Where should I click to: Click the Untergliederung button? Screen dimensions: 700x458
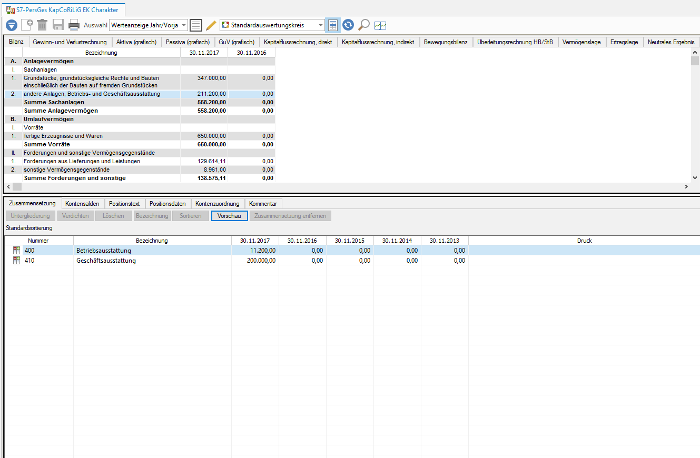[x=30, y=216]
